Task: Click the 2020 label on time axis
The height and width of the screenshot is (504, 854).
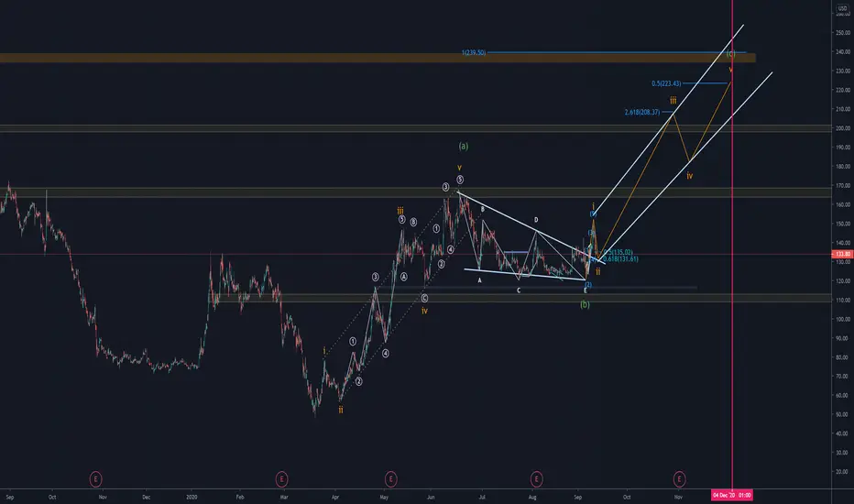Action: [192, 497]
